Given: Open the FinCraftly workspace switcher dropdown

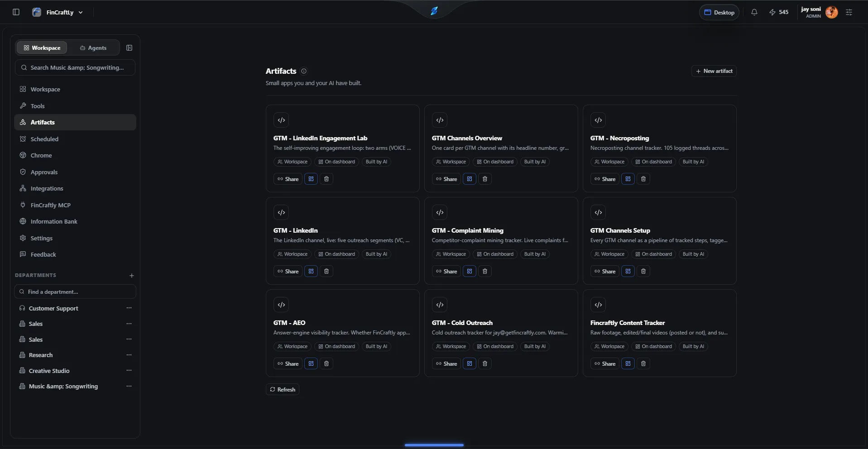Looking at the screenshot, I should coord(58,12).
